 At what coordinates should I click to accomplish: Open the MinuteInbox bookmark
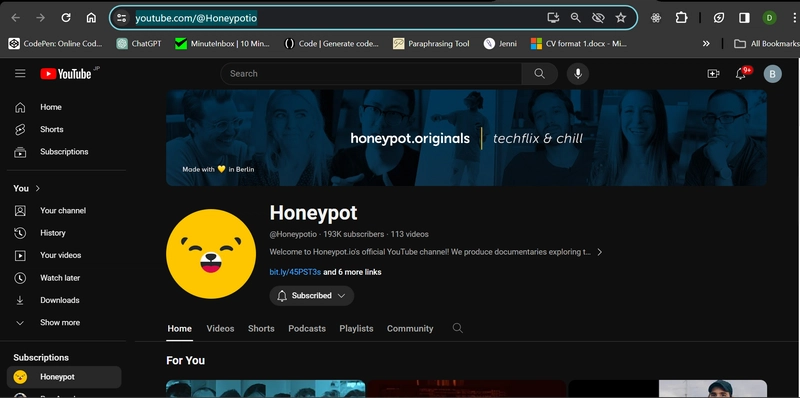(222, 44)
